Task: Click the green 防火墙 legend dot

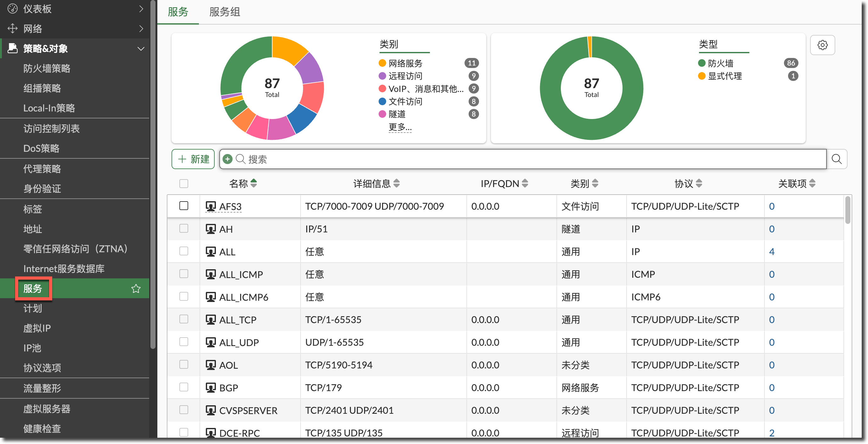Action: click(x=702, y=63)
